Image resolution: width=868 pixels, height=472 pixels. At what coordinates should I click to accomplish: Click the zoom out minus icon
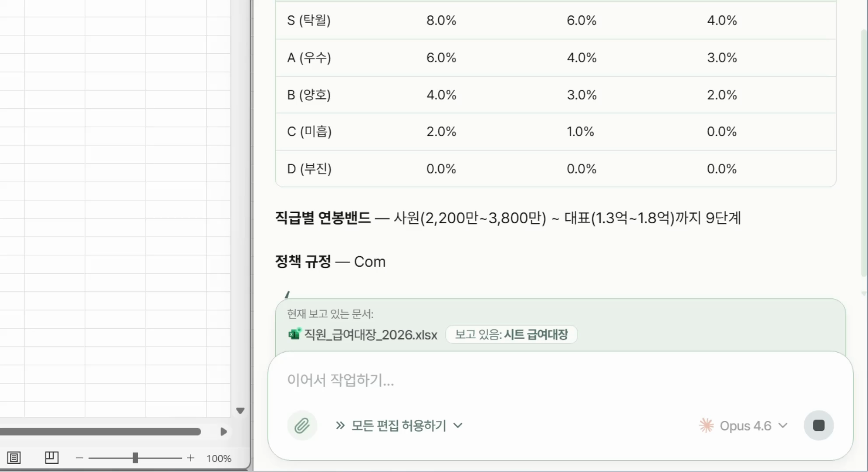[x=79, y=458]
